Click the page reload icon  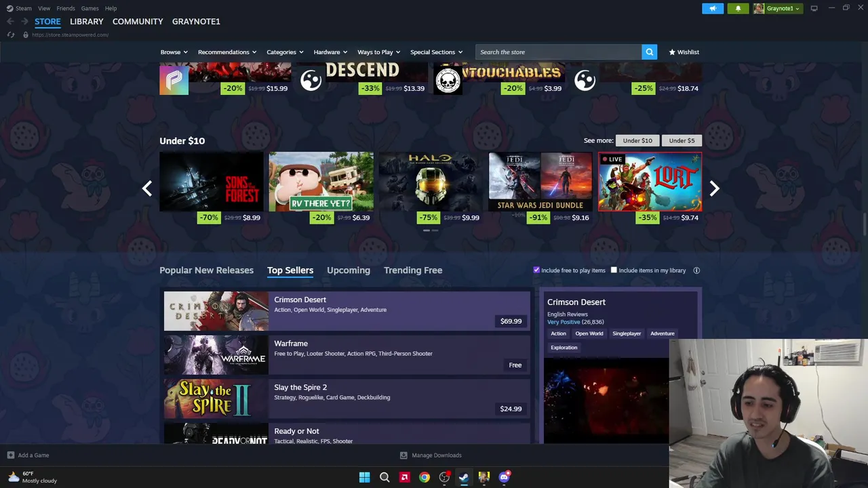click(10, 35)
